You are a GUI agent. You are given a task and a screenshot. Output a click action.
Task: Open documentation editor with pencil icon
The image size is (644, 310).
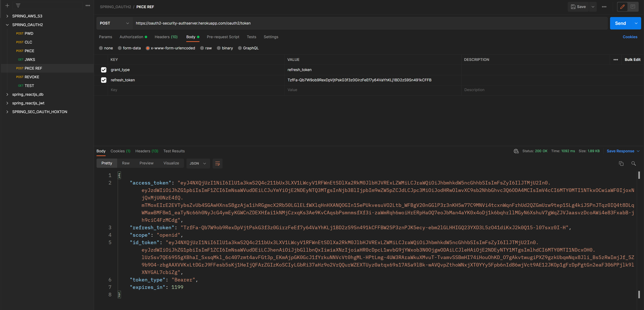(x=622, y=7)
